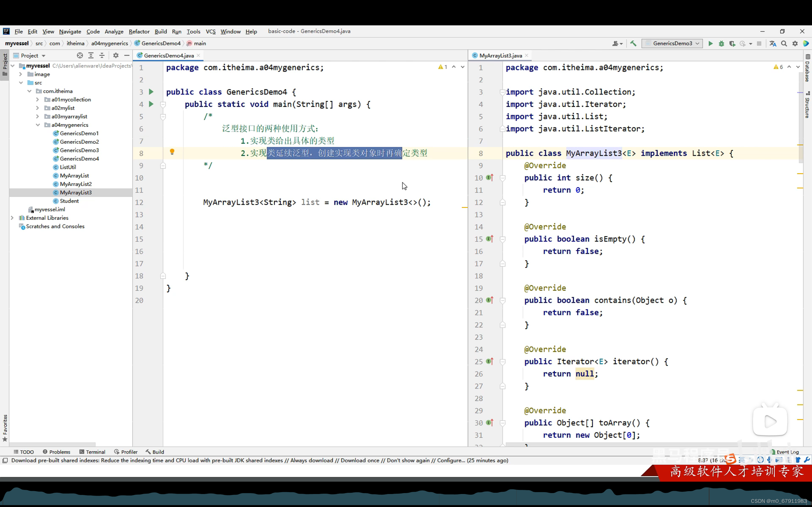Click run gutter arrow beside main method
The height and width of the screenshot is (507, 812).
point(151,104)
